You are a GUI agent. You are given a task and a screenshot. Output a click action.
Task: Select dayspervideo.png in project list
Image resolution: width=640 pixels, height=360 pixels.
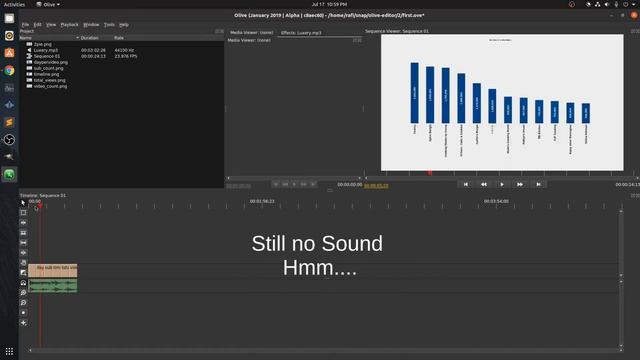click(51, 62)
